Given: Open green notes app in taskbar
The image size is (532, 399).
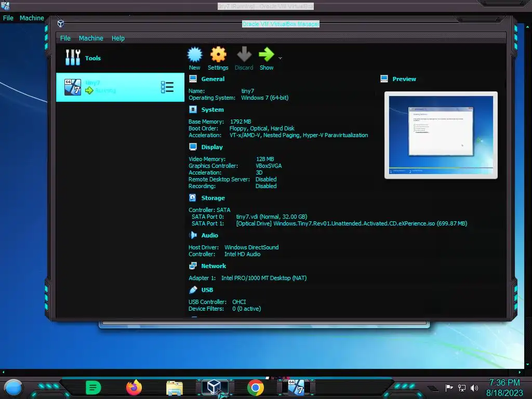Looking at the screenshot, I should 94,388.
